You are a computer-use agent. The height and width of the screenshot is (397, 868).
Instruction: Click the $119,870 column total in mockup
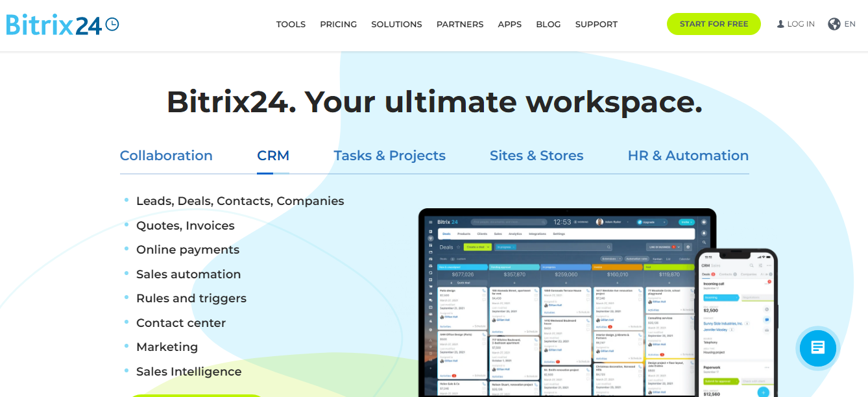click(669, 274)
